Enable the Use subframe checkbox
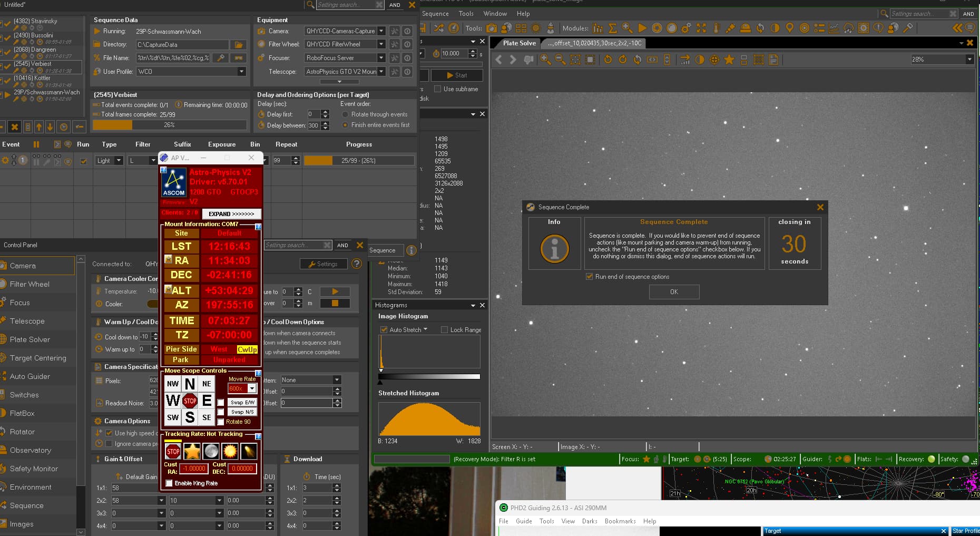The image size is (980, 536). [x=437, y=89]
